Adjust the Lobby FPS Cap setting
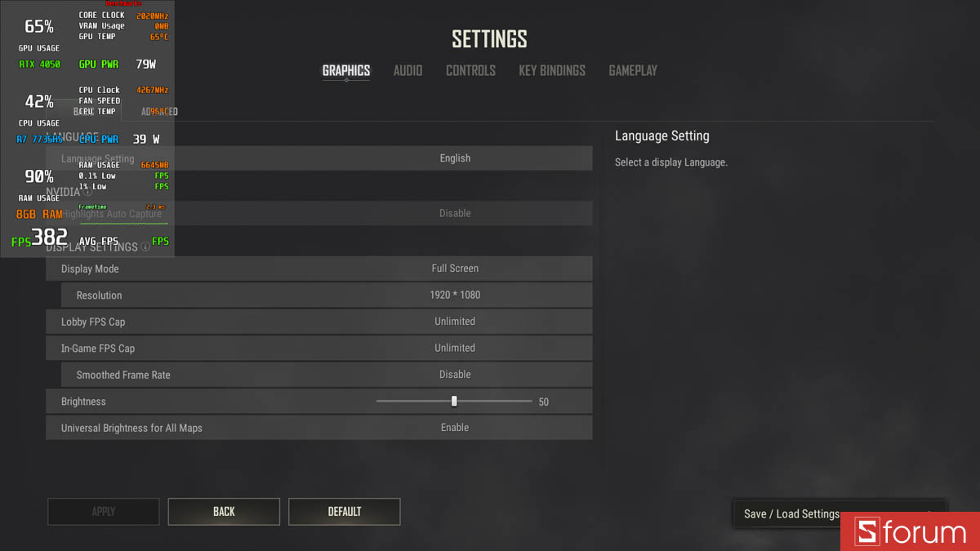980x551 pixels. point(455,321)
